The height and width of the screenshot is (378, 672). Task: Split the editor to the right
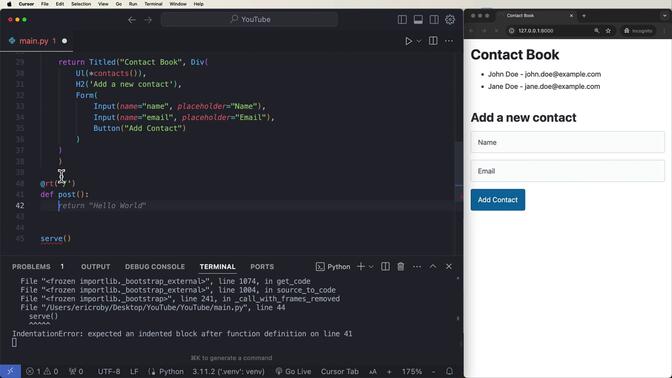point(433,41)
